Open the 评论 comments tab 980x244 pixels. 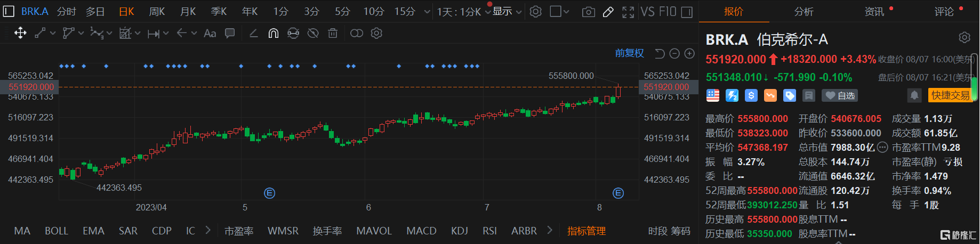[x=944, y=11]
